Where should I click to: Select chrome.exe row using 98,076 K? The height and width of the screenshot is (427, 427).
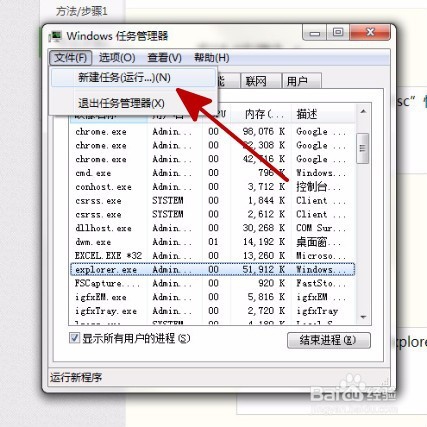coord(213,132)
